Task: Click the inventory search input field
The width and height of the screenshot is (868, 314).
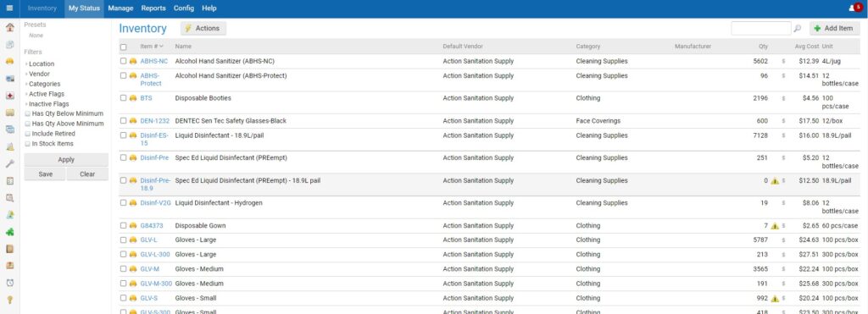Action: tap(760, 28)
